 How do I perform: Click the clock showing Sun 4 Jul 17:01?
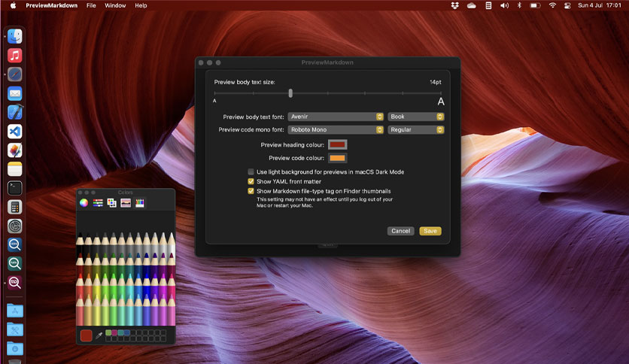pyautogui.click(x=600, y=5)
